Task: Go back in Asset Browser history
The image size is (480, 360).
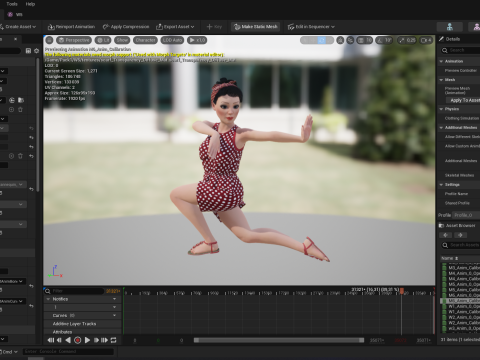Action: [446, 235]
